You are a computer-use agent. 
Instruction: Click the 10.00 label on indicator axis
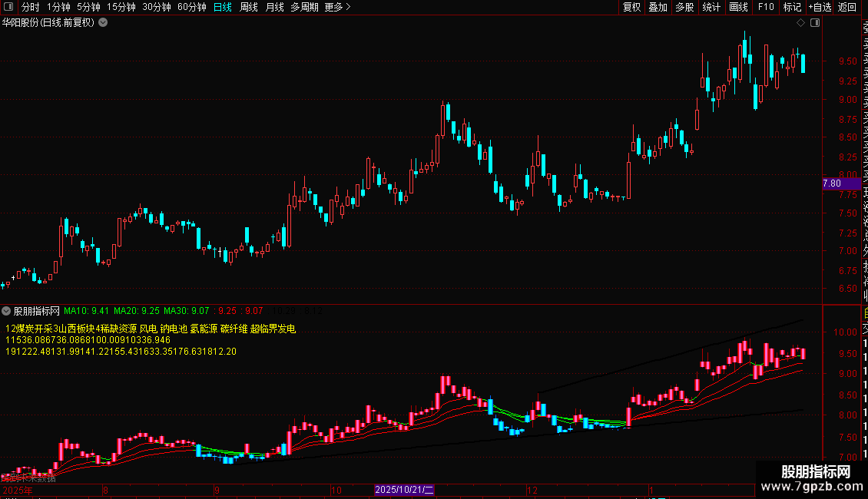pos(845,332)
